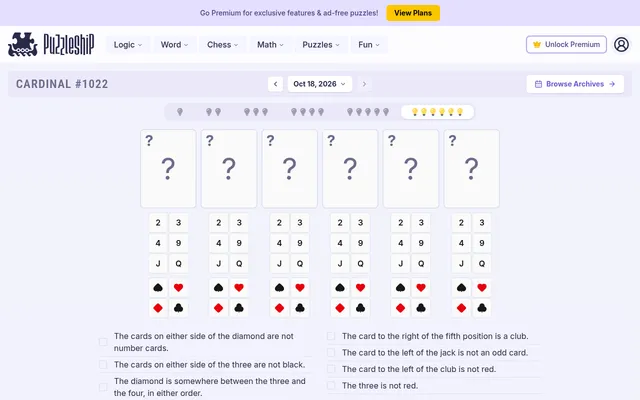
Task: Choose rank 3 for the fifth card
Action: (x=421, y=223)
